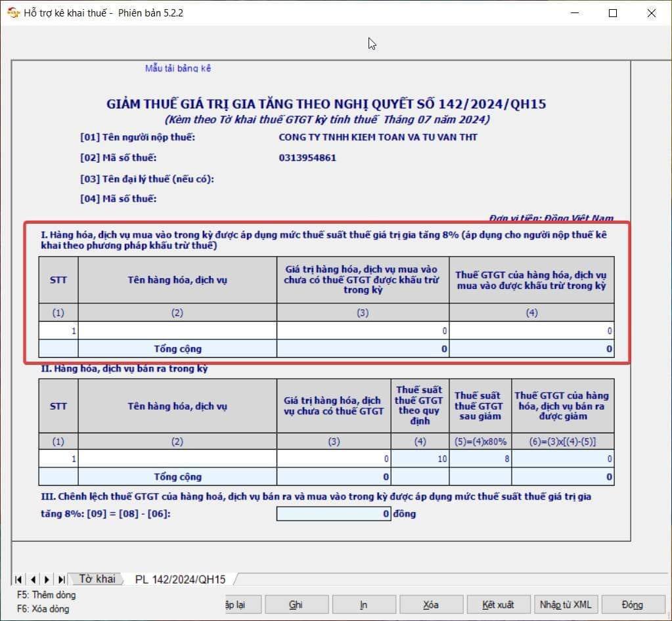The image size is (672, 621).
Task: Edit the regulated VAT rate cell showing 10
Action: tap(420, 459)
